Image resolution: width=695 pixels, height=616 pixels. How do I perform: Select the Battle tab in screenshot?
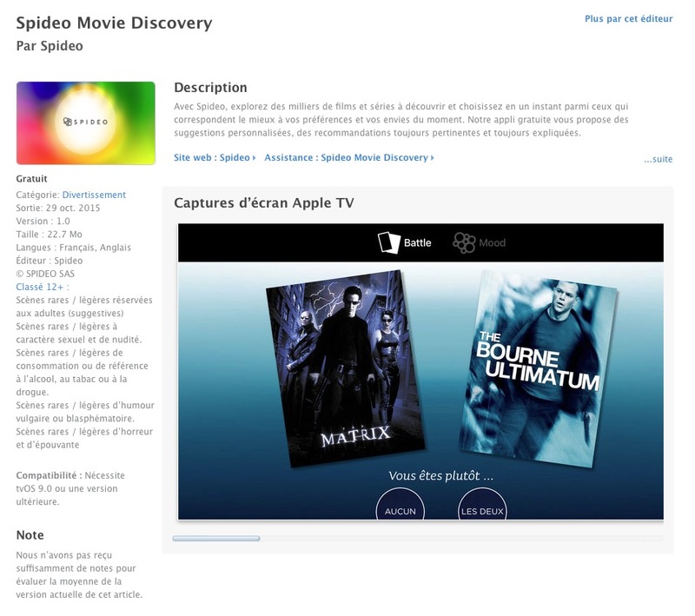tap(405, 243)
